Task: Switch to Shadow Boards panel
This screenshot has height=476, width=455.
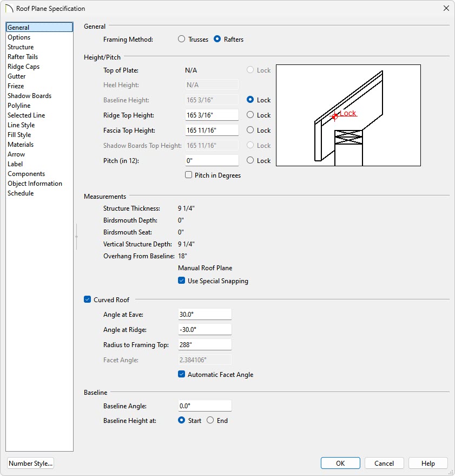Action: [x=39, y=96]
